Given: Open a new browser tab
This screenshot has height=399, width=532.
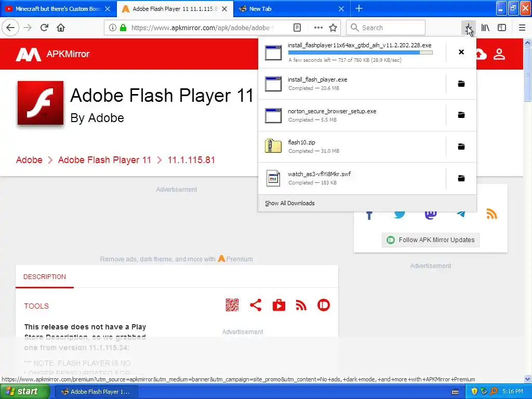Looking at the screenshot, I should click(359, 8).
